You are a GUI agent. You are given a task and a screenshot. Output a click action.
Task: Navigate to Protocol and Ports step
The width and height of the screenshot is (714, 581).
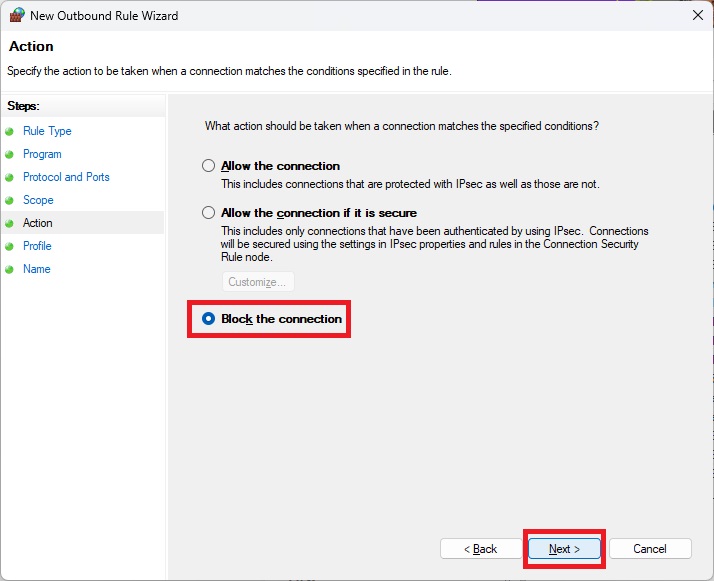pos(66,177)
